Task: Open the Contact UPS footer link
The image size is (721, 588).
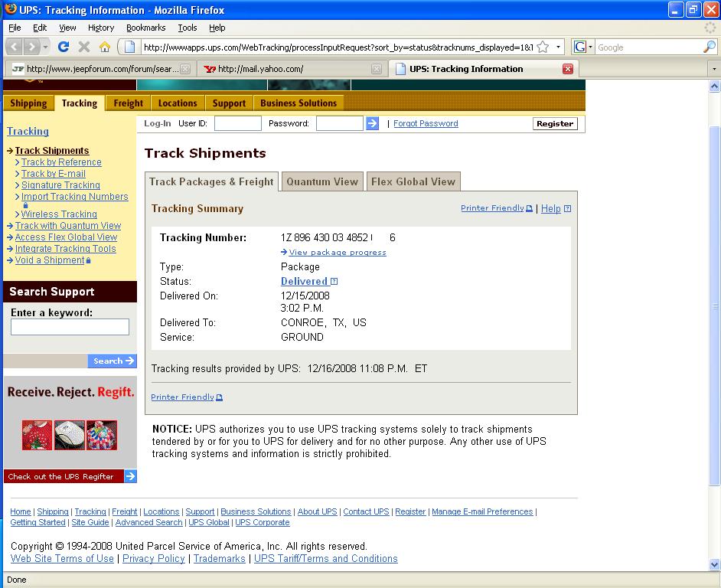Action: coord(366,511)
